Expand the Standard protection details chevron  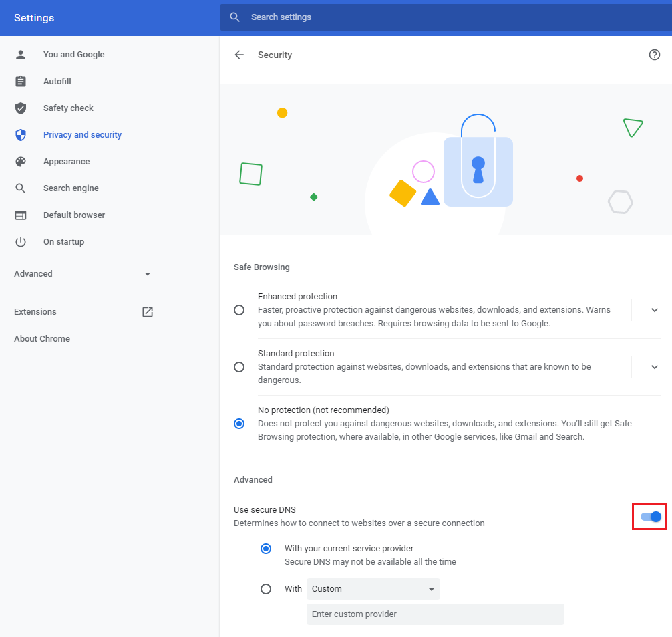(x=654, y=366)
